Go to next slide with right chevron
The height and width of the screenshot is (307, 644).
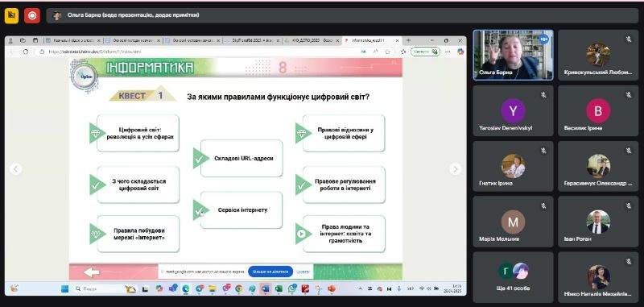455,169
